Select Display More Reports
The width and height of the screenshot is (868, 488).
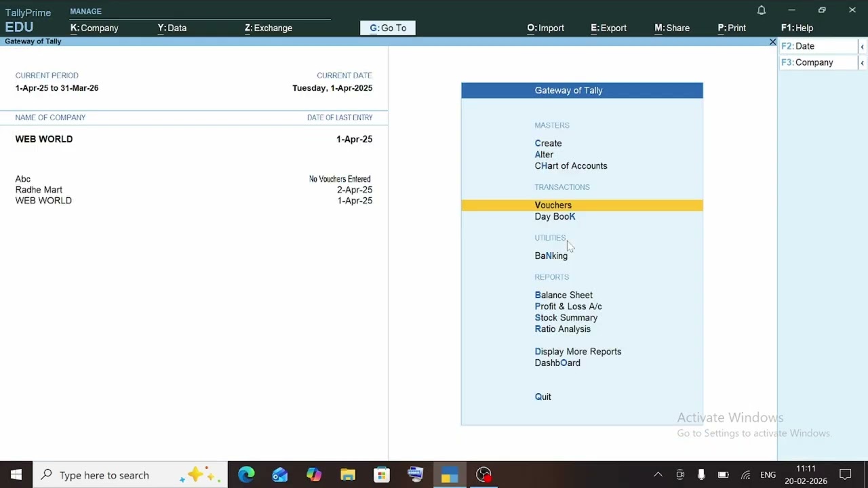point(578,351)
